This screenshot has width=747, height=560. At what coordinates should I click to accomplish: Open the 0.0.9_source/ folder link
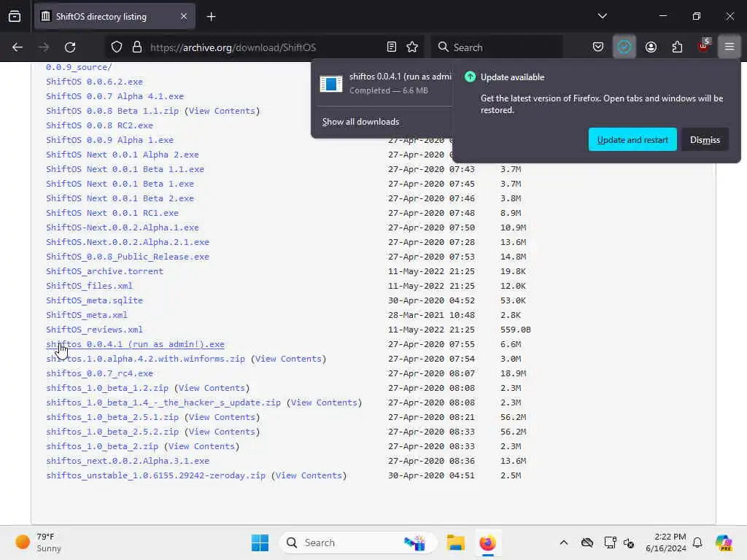tap(79, 67)
